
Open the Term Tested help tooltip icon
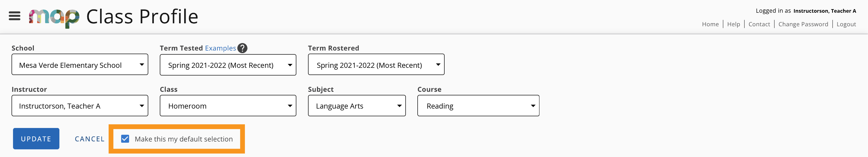(242, 48)
